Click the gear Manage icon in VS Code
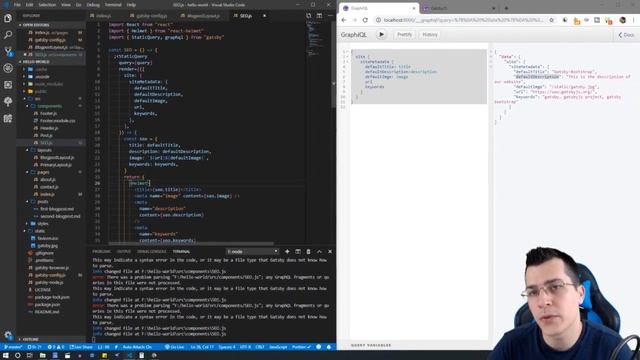Screen dimensions: 640x360 (8, 336)
